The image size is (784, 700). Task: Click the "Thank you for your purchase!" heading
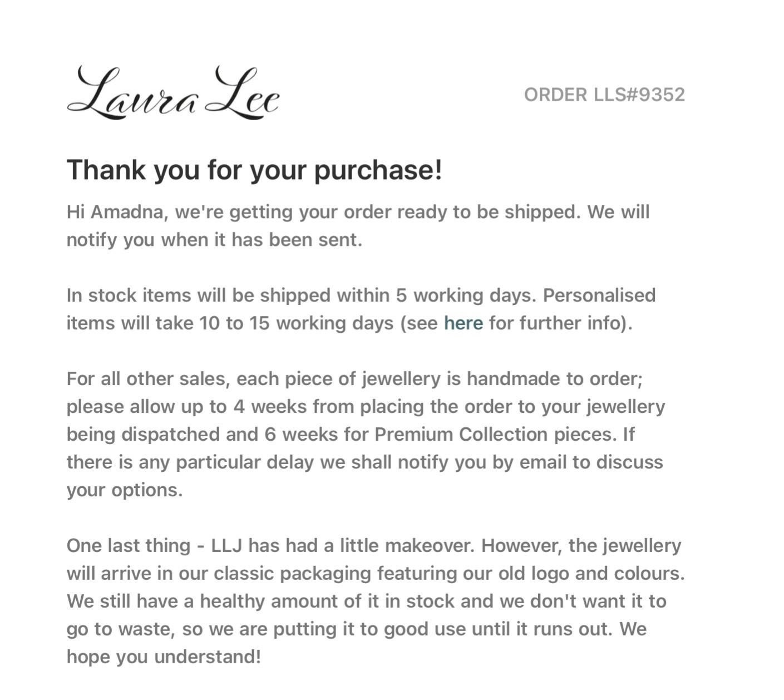click(254, 170)
